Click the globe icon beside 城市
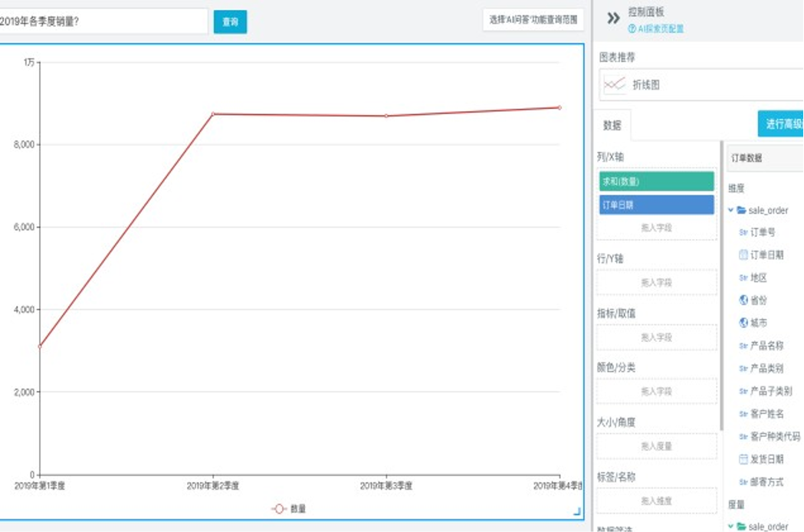The height and width of the screenshot is (532, 804). click(743, 323)
